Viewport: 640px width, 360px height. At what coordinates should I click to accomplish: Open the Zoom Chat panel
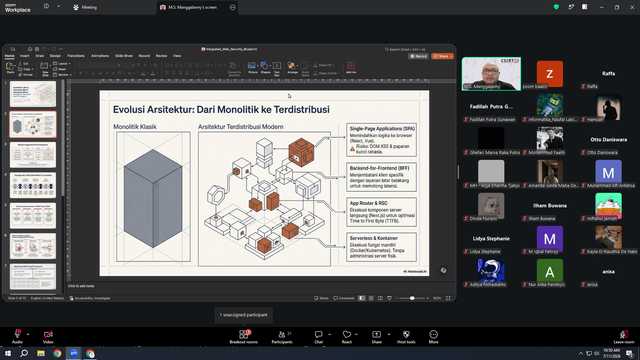coord(318,337)
